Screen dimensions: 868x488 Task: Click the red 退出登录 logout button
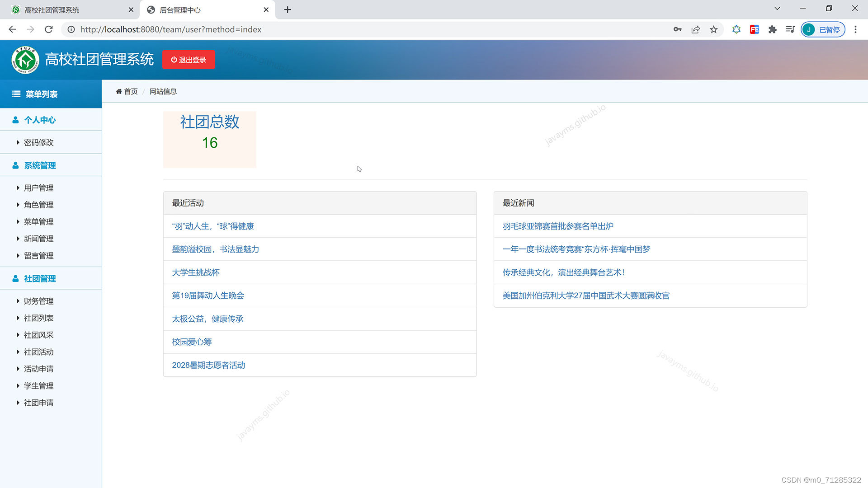click(x=189, y=60)
